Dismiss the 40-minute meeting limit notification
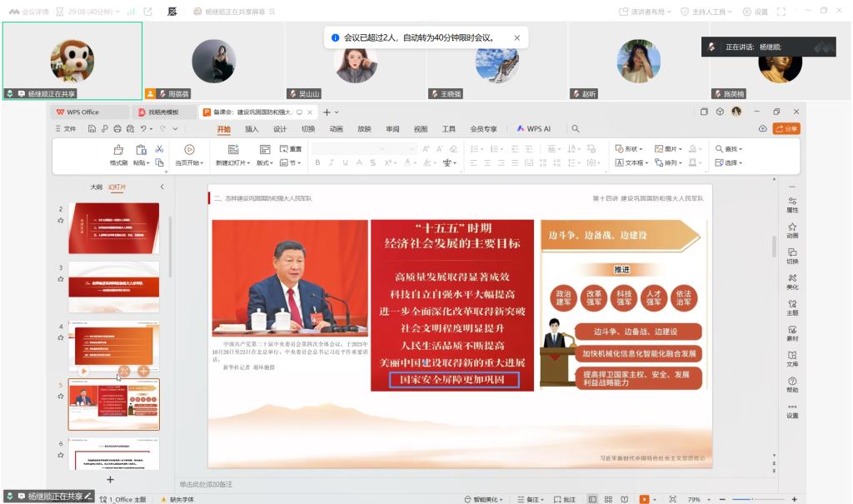The image size is (853, 504). point(516,37)
